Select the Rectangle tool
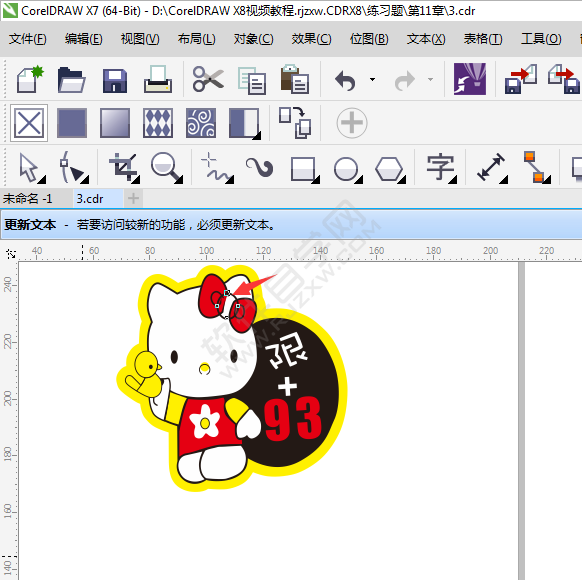Screen dimensions: 582x580 coord(304,169)
